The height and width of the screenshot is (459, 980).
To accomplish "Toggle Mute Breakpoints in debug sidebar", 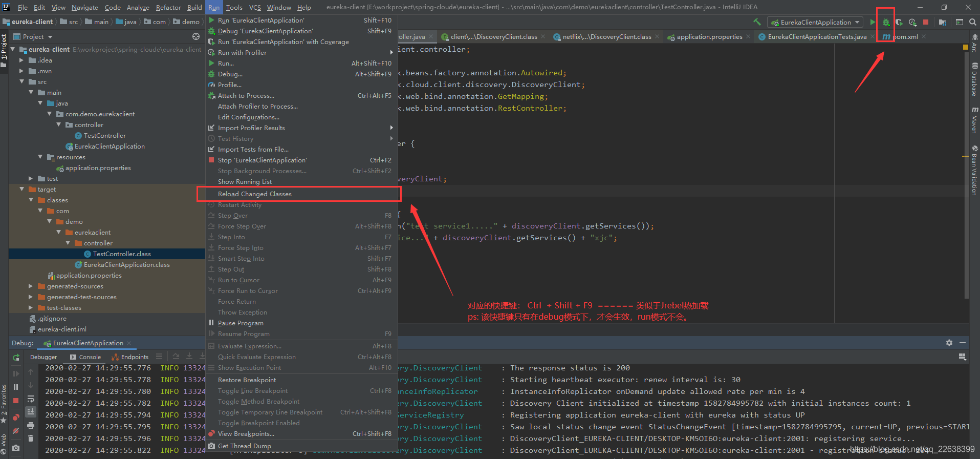I will pos(16,431).
